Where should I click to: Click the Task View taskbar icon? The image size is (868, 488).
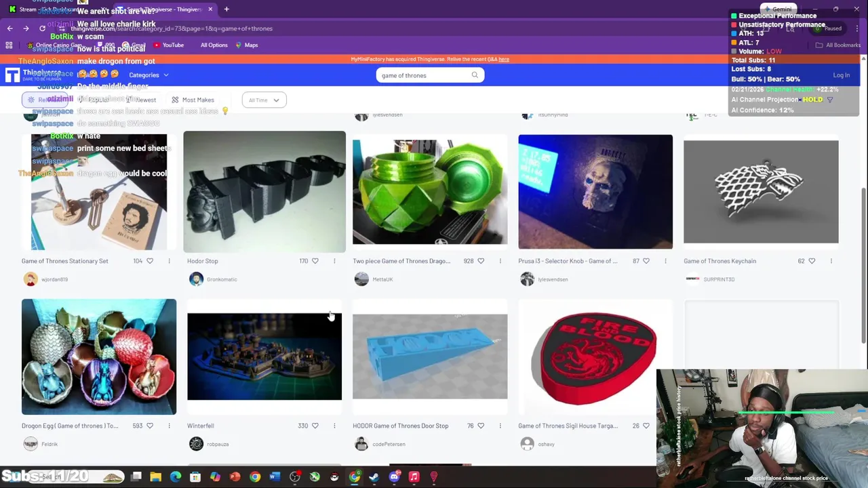coord(136,476)
